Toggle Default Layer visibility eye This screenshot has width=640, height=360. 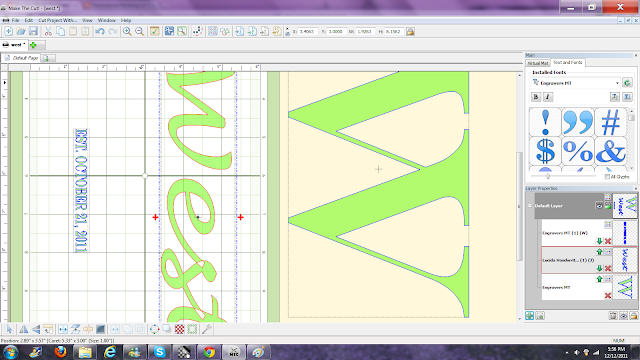599,206
